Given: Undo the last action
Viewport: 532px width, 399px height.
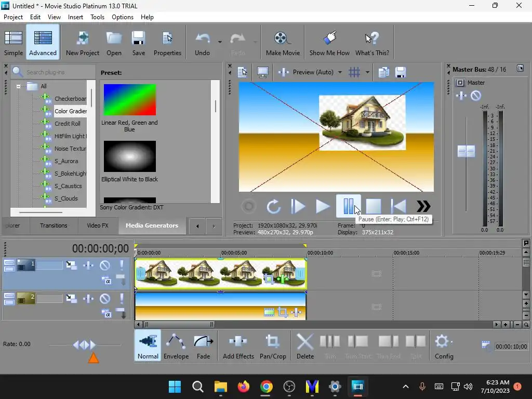Looking at the screenshot, I should pyautogui.click(x=202, y=43).
